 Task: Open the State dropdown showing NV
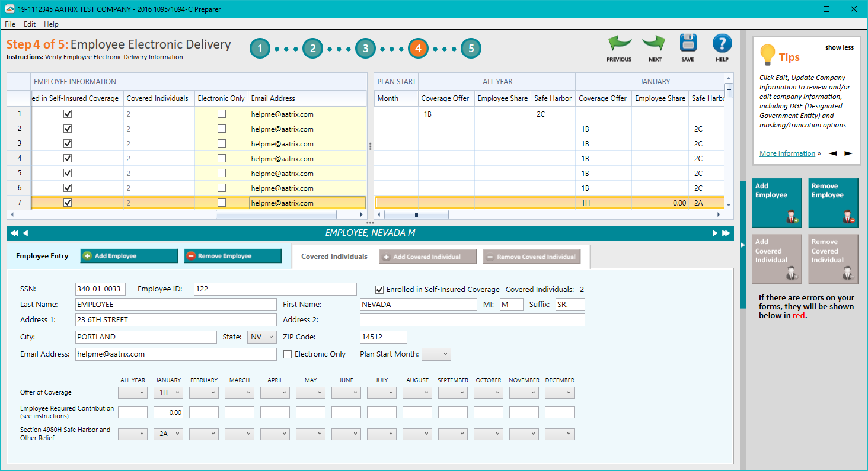(x=261, y=337)
